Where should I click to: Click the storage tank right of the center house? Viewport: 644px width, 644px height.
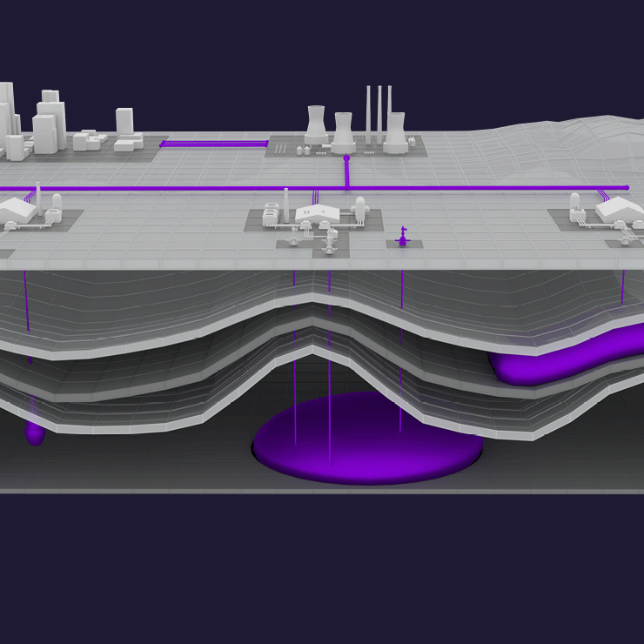pyautogui.click(x=359, y=211)
